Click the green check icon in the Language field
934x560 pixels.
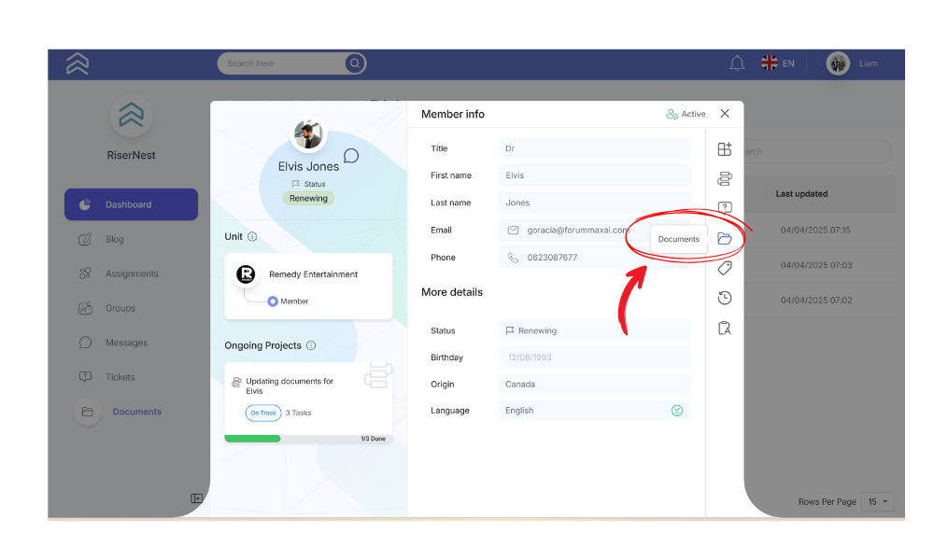pos(676,410)
